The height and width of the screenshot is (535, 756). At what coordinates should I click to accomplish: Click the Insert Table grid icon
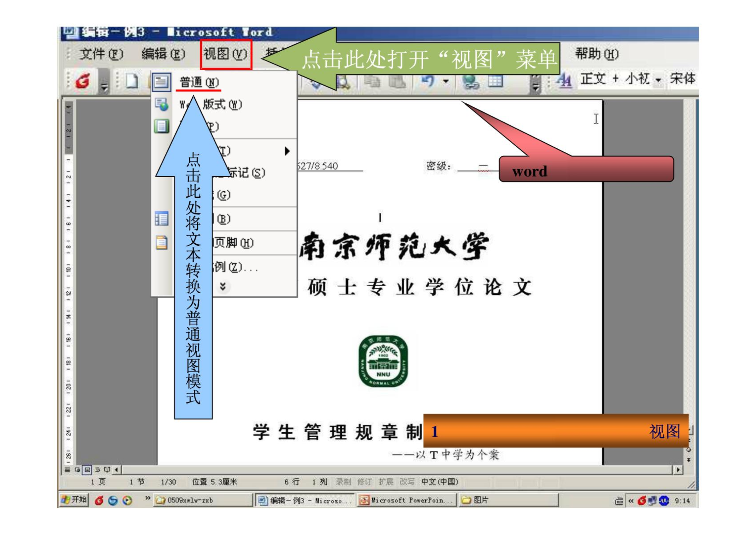[x=495, y=81]
